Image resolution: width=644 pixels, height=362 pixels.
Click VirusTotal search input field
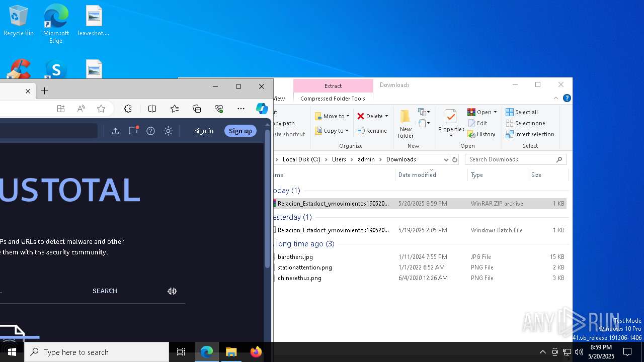(48, 131)
